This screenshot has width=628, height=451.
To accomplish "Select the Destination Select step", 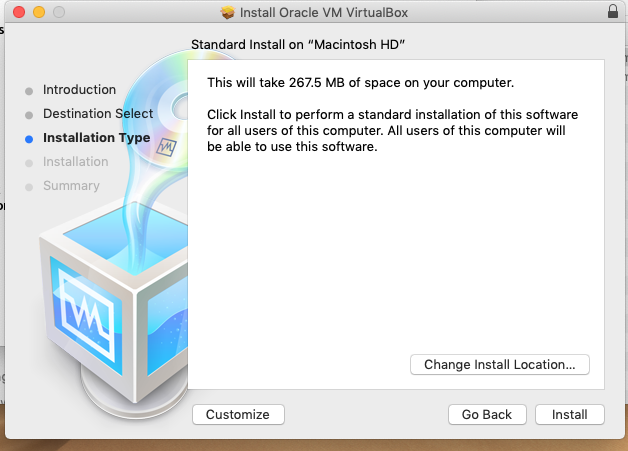I will (x=98, y=113).
